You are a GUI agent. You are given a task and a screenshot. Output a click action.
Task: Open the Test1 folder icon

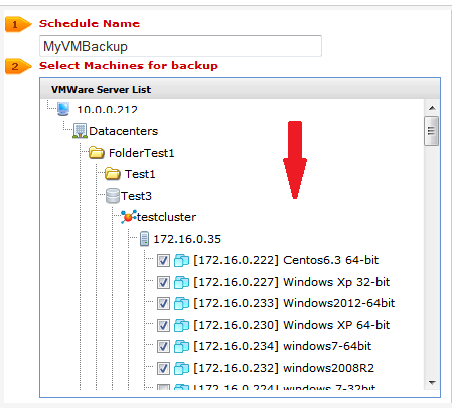[113, 174]
